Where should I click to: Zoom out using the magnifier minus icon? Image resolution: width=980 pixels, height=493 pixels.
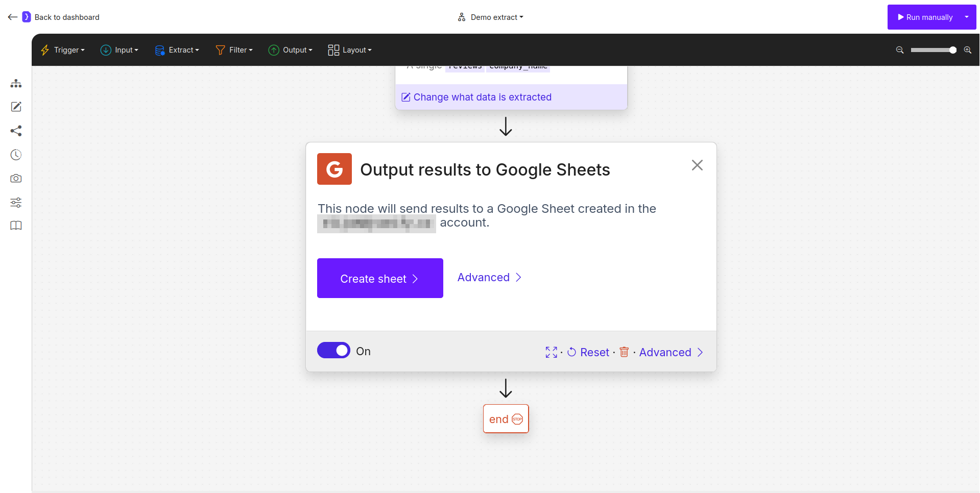point(899,50)
